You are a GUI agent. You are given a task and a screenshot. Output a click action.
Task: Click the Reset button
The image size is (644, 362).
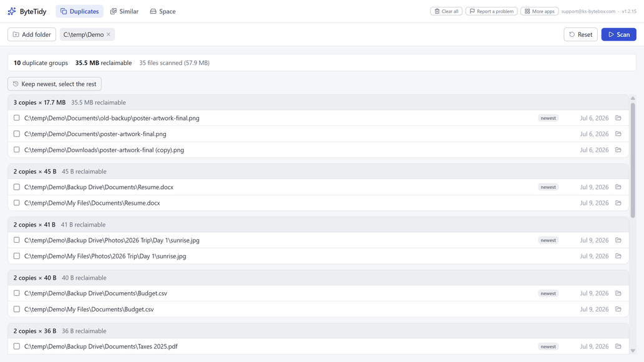(x=580, y=34)
